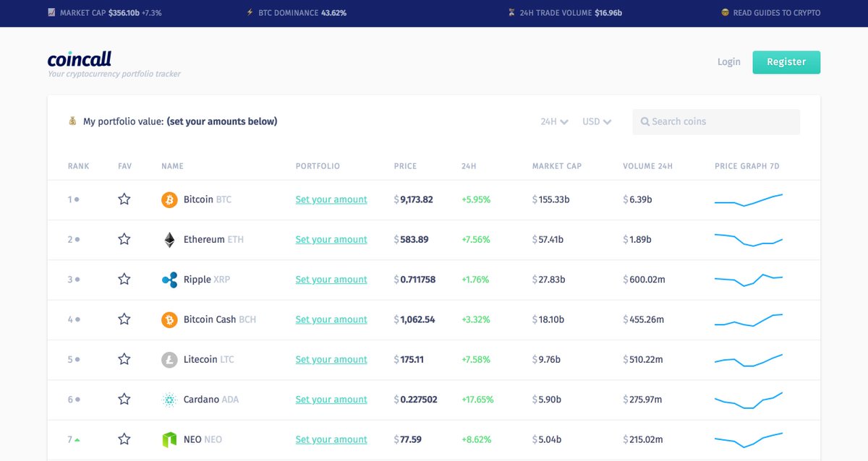Click the Bitcoin orange coin icon
This screenshot has height=461, width=868.
coord(169,199)
